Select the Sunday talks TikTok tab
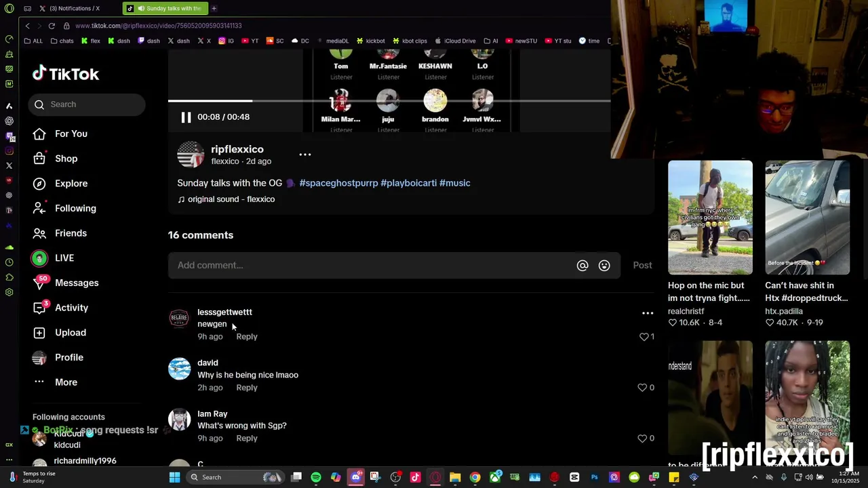868x488 pixels. [165, 8]
